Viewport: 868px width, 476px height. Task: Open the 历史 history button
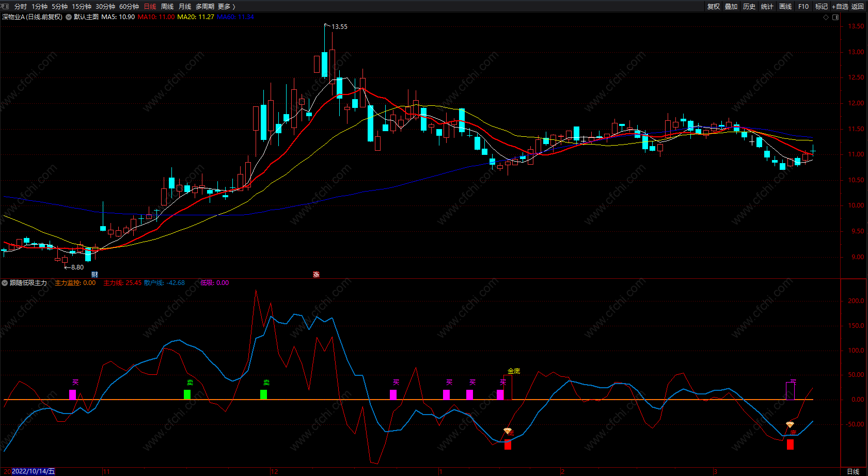(x=749, y=7)
